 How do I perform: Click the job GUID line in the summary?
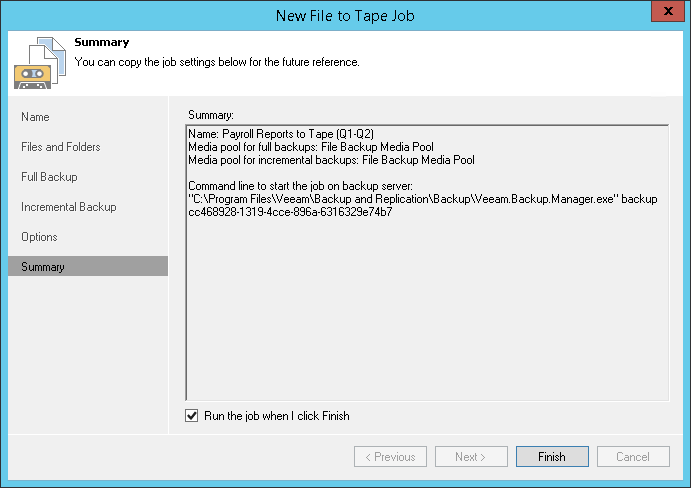290,212
